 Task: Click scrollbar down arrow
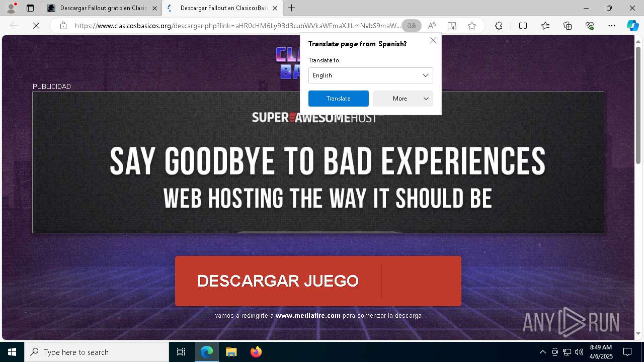click(x=638, y=334)
